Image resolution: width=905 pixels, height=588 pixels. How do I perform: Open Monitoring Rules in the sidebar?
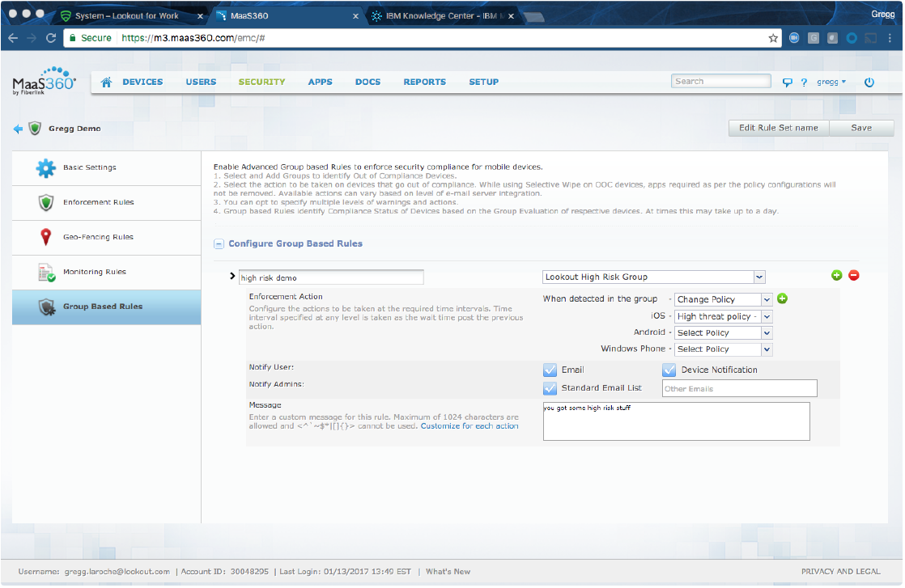(x=106, y=272)
